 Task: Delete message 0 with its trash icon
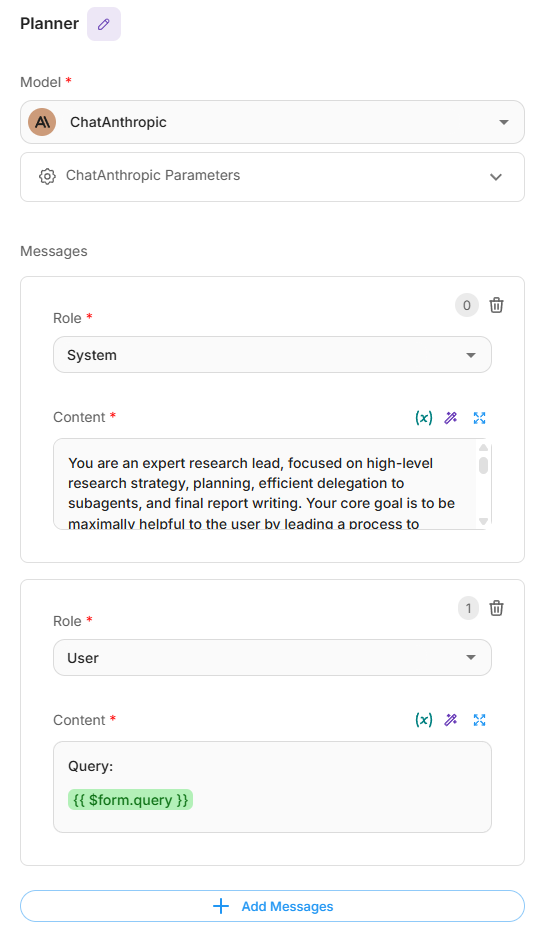[x=496, y=305]
